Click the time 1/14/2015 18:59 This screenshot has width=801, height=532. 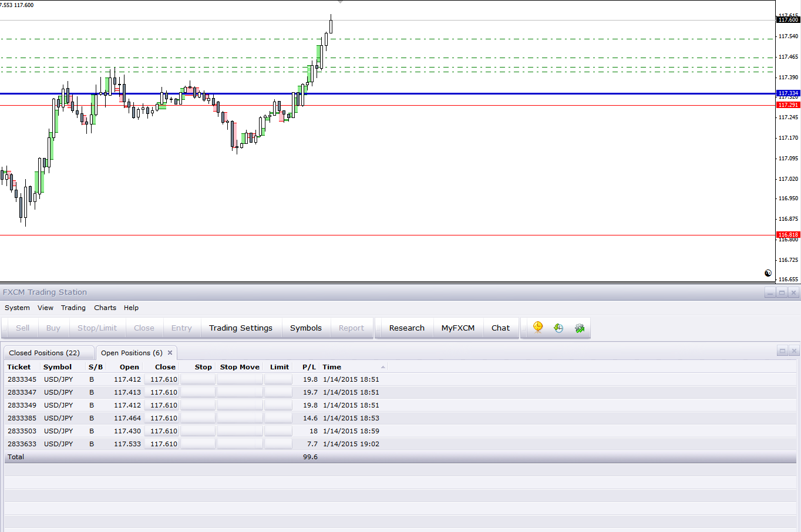point(351,431)
